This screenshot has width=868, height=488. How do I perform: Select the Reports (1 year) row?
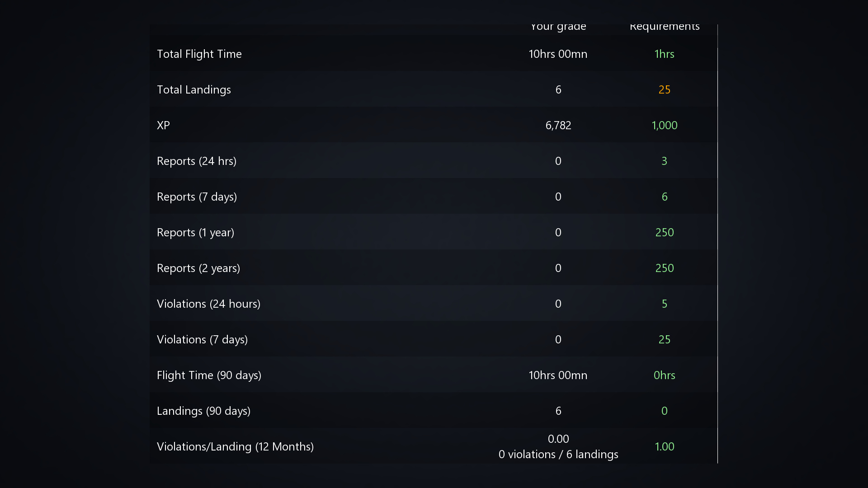tap(434, 232)
